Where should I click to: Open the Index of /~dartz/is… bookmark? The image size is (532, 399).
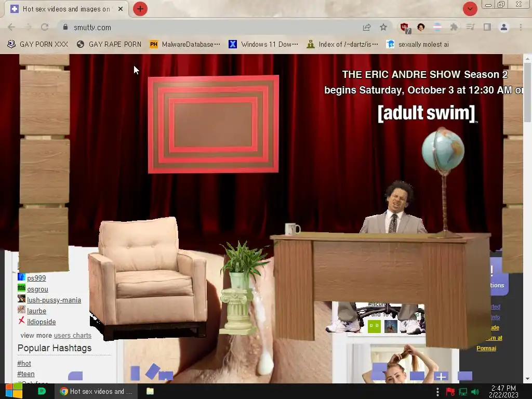pos(342,45)
